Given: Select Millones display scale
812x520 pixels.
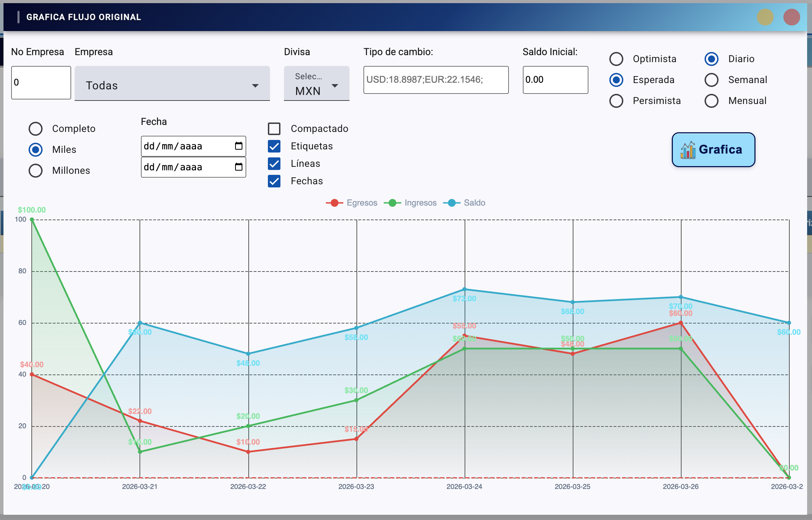Looking at the screenshot, I should click(36, 171).
